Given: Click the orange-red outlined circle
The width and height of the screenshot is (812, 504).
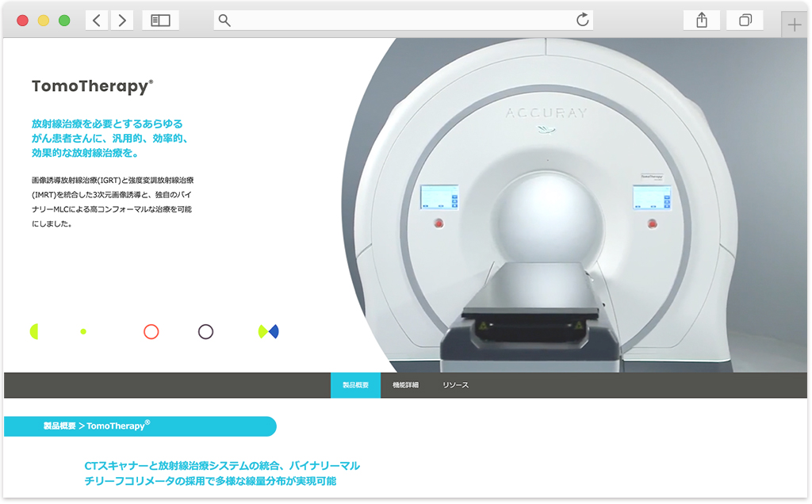Looking at the screenshot, I should point(151,332).
